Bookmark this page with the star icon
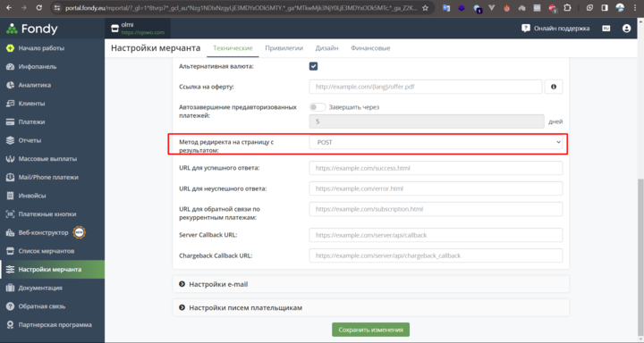Screen dimensions: 644x343 pos(426,8)
